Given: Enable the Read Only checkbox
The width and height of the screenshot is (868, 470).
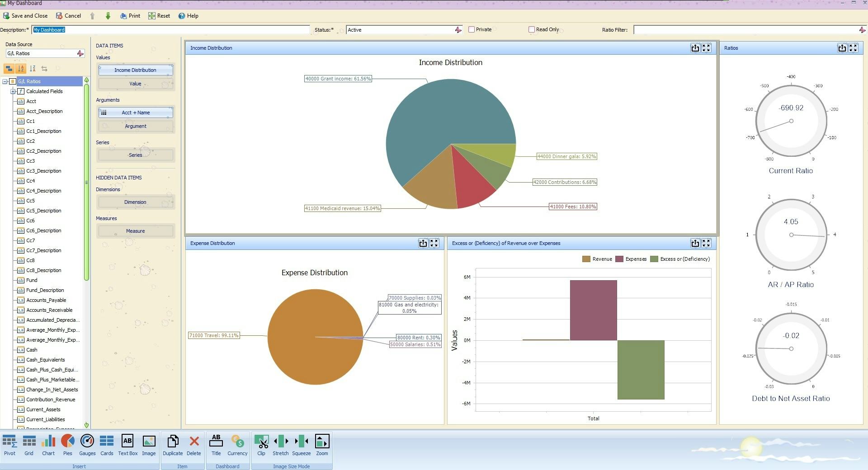Looking at the screenshot, I should [532, 29].
